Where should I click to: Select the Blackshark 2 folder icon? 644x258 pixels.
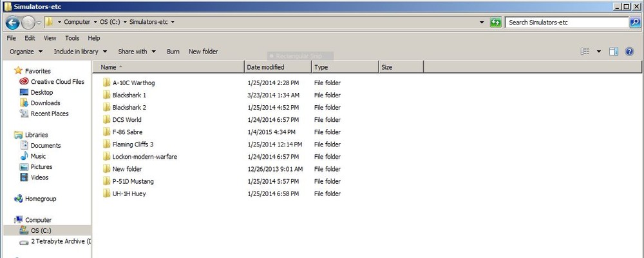point(107,107)
